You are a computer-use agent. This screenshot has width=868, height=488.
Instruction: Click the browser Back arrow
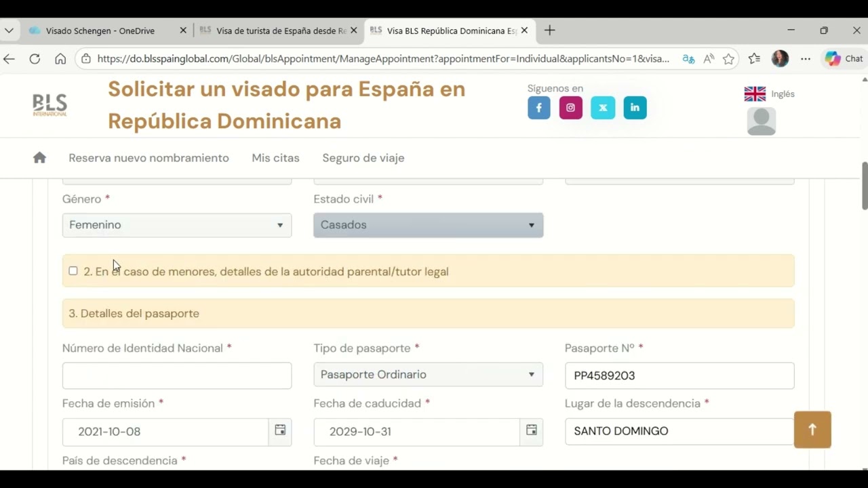pyautogui.click(x=9, y=59)
